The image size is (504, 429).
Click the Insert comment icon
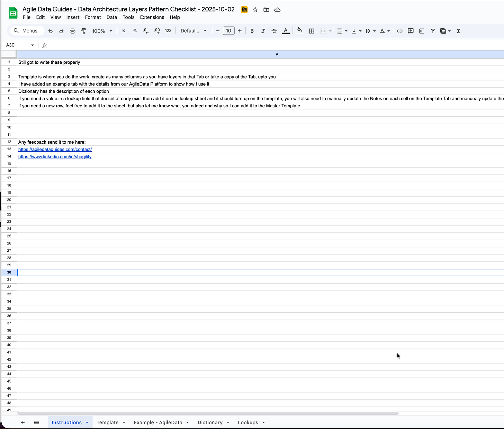pyautogui.click(x=411, y=31)
